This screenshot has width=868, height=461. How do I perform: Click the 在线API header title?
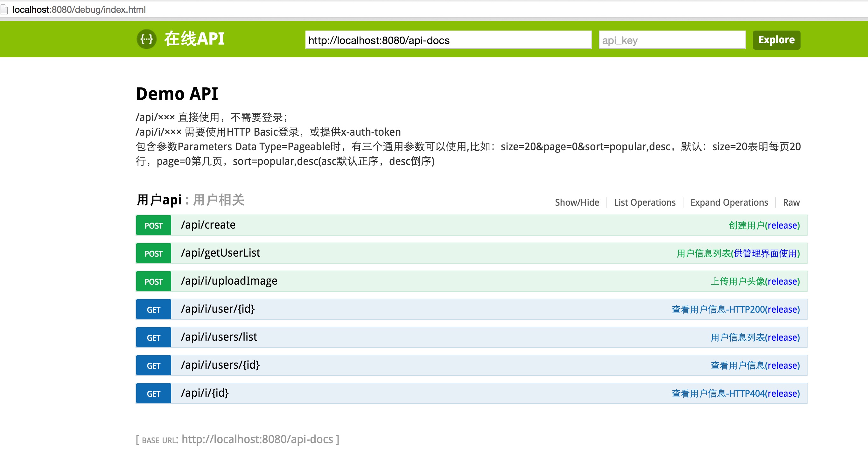pos(194,39)
